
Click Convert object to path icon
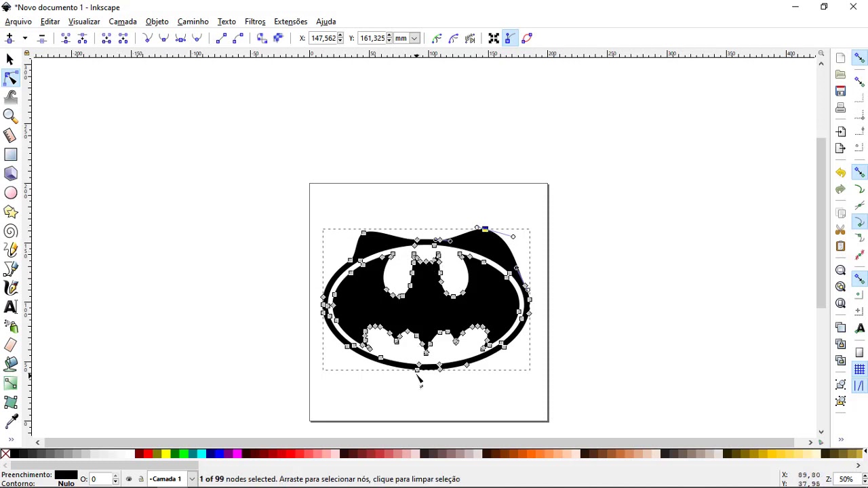[262, 38]
